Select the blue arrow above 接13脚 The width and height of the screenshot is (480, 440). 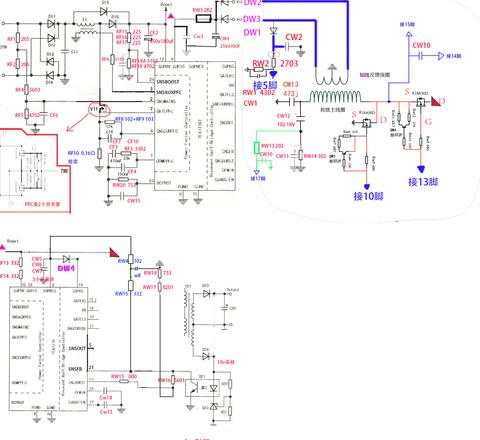(x=421, y=169)
